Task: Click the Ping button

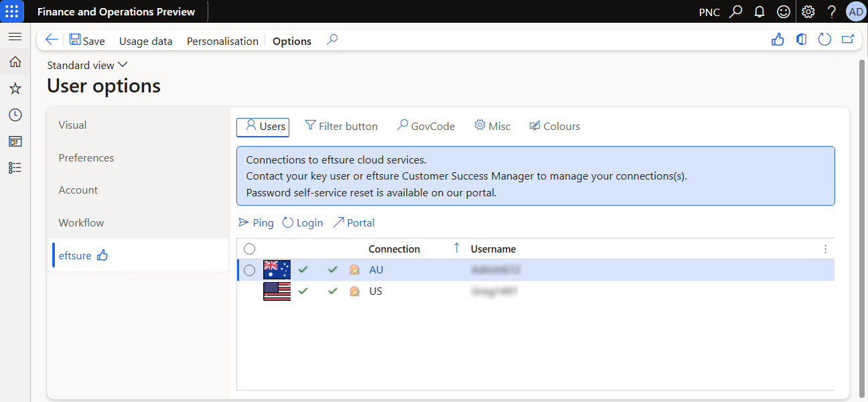Action: tap(256, 222)
